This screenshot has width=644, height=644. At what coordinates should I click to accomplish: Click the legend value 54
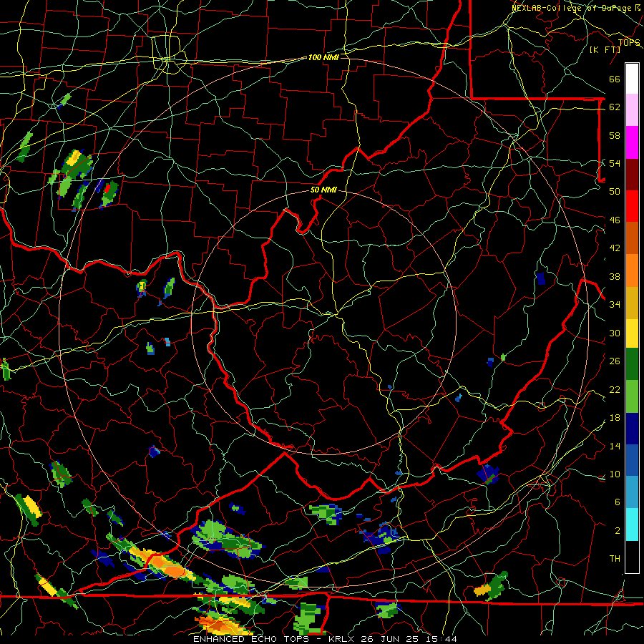615,163
